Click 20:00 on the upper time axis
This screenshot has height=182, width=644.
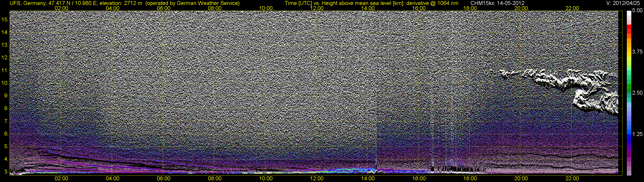click(x=521, y=8)
